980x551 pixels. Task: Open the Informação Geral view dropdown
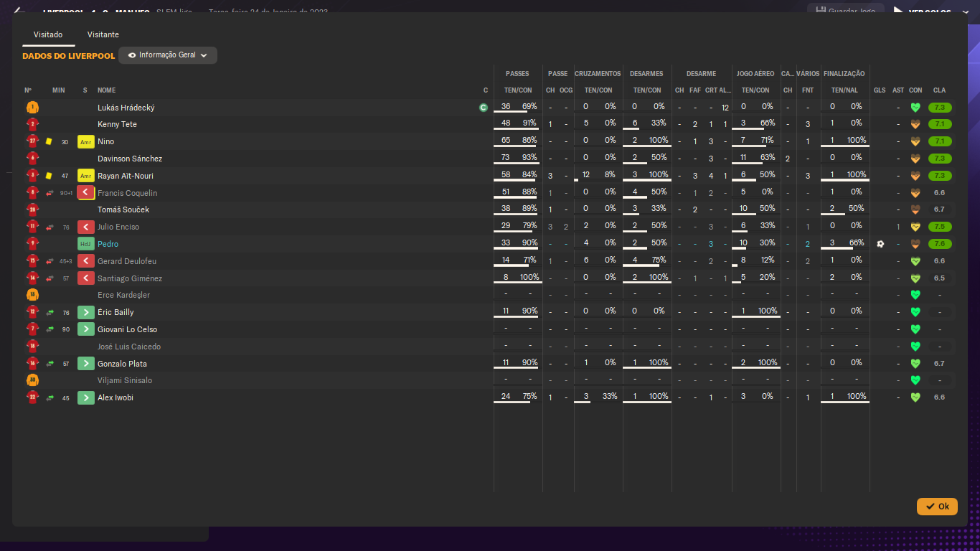[168, 55]
